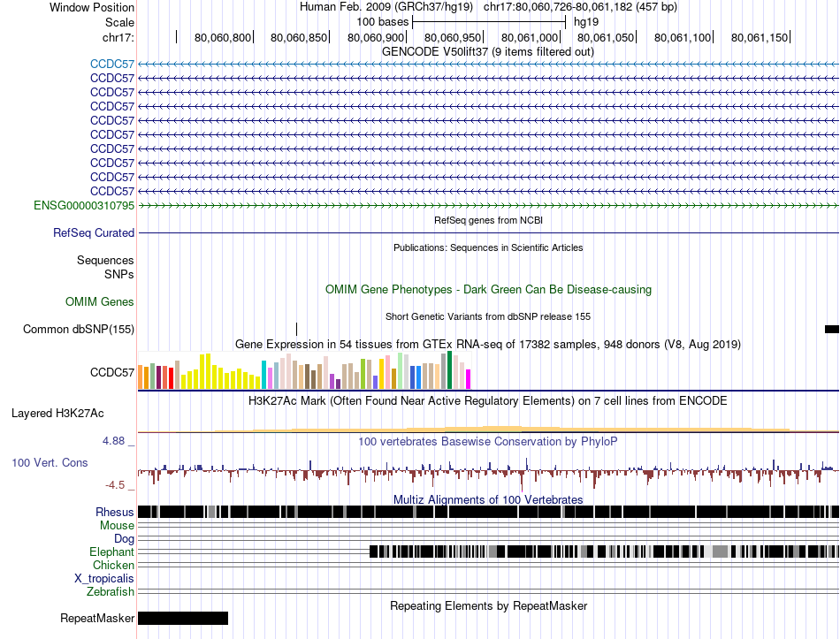Click the 100 Vert. Cons label

point(50,463)
